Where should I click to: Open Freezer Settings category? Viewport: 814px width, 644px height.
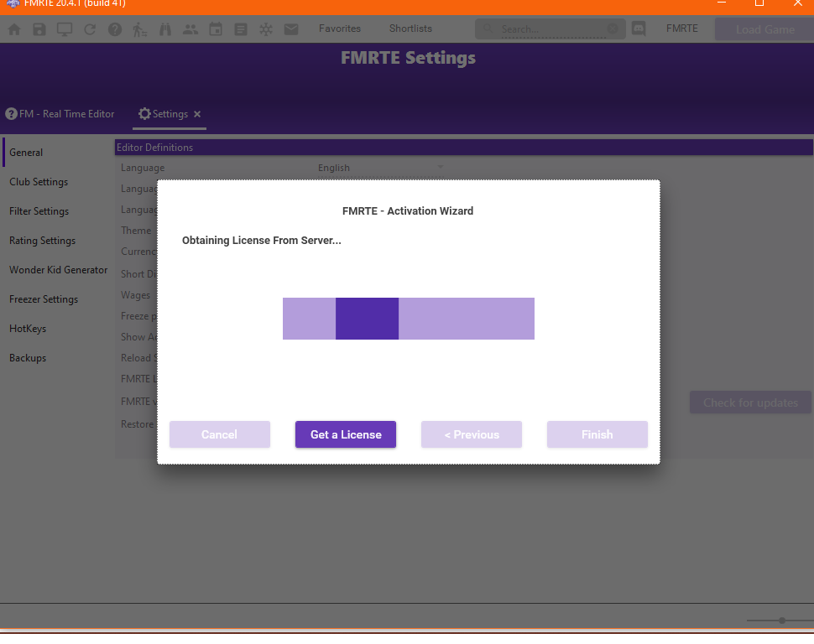tap(44, 299)
